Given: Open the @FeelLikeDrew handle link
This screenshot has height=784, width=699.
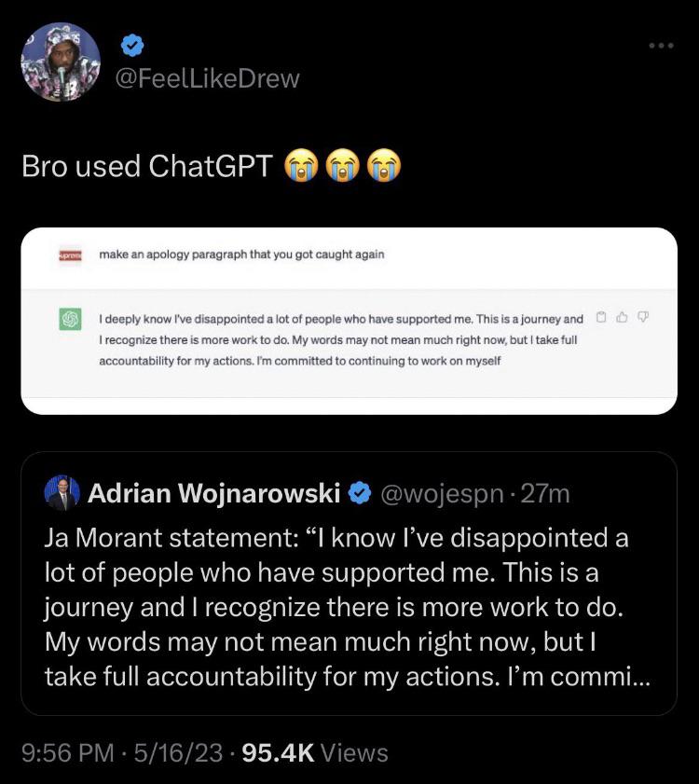Looking at the screenshot, I should click(207, 78).
